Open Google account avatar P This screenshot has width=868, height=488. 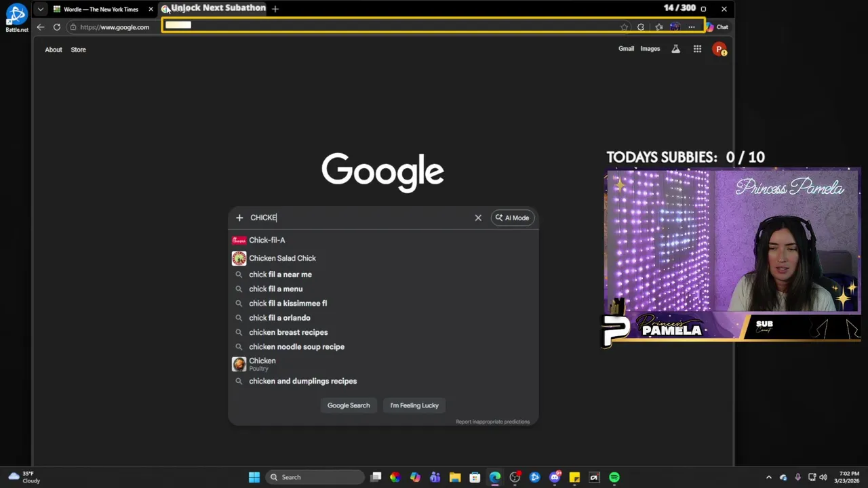coord(719,49)
